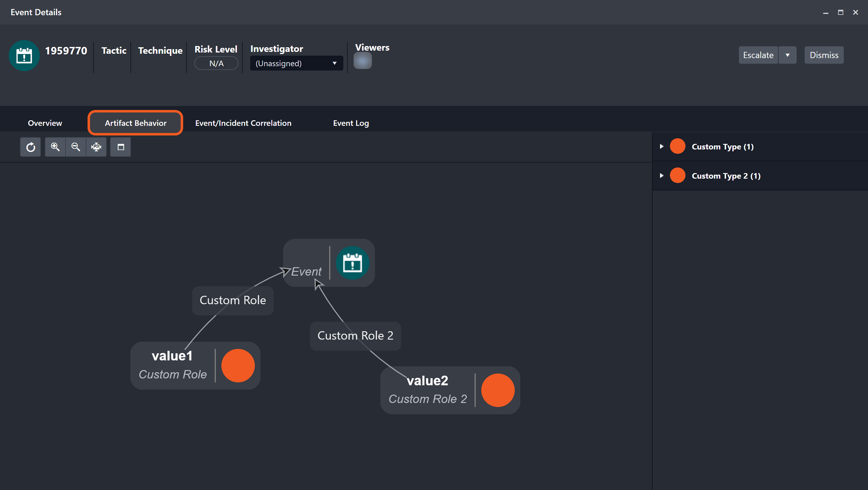Click the refresh graph icon
This screenshot has height=490, width=868.
tap(30, 147)
